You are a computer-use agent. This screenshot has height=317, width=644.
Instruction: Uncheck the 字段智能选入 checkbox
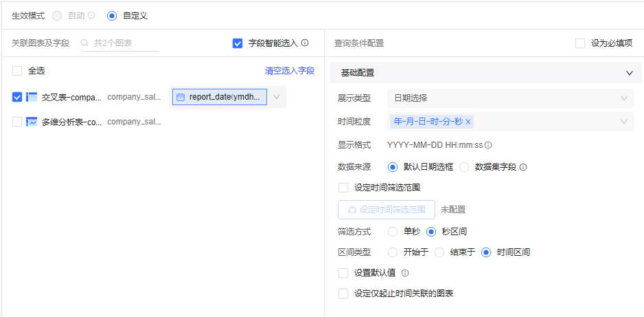coord(238,43)
